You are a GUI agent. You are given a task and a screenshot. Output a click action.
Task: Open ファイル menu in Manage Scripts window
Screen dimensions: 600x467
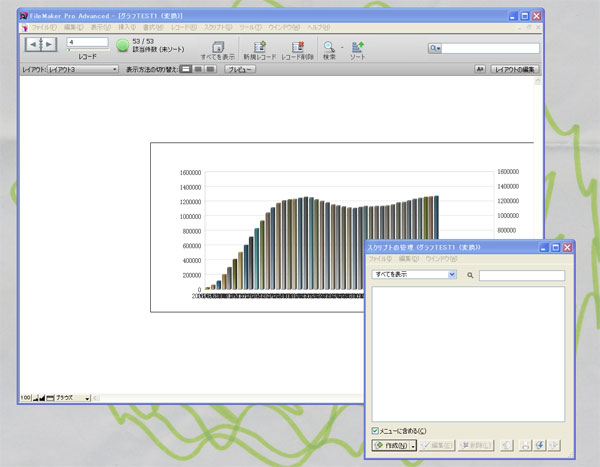(380, 259)
